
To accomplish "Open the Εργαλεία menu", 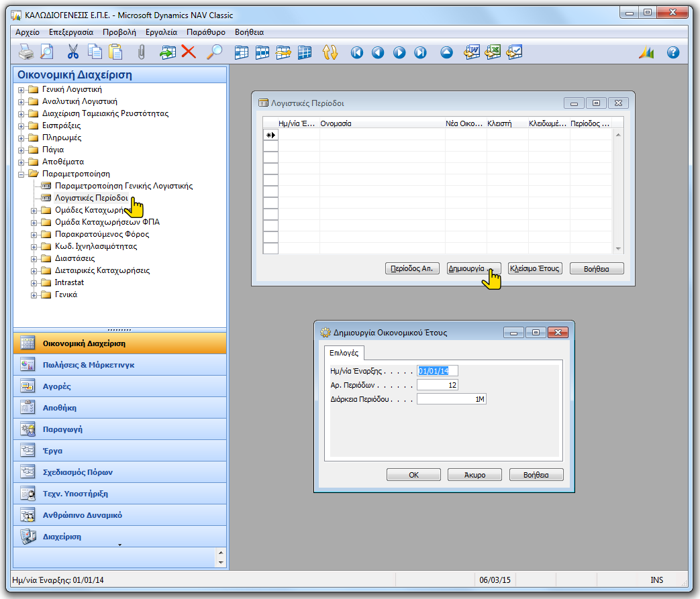I will (161, 32).
